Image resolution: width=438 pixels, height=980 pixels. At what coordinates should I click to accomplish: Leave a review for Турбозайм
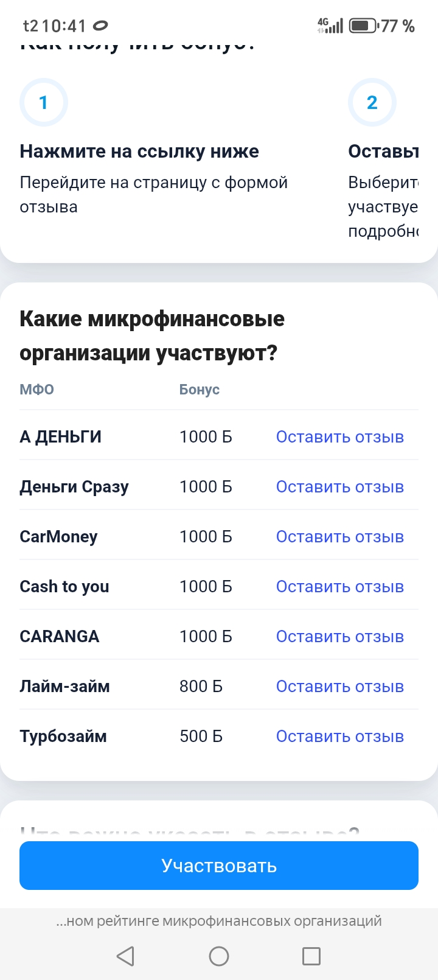(339, 737)
